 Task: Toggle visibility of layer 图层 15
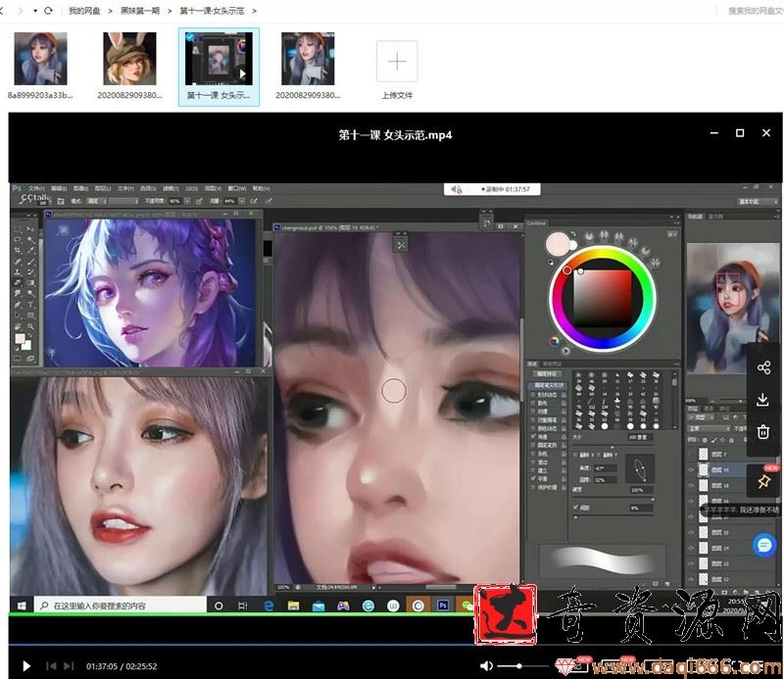tap(691, 532)
